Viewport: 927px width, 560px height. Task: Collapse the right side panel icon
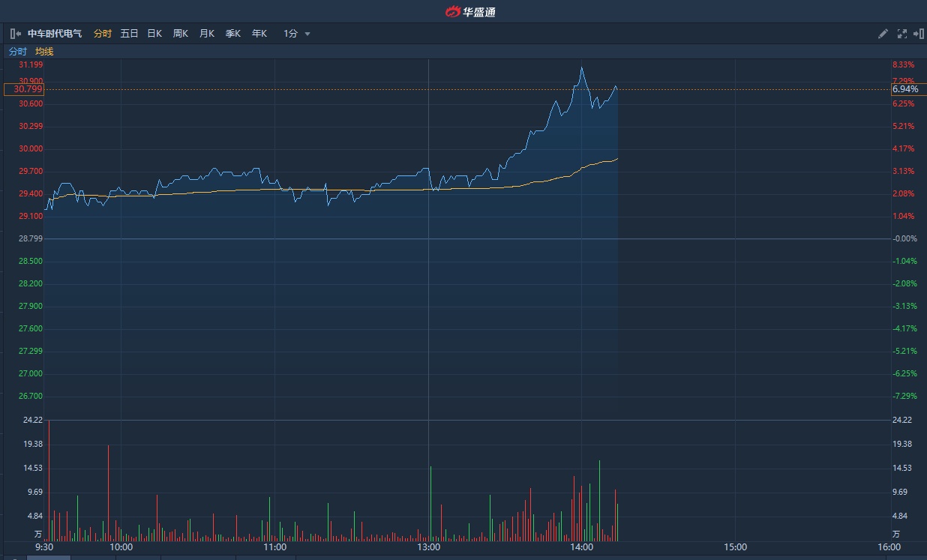(x=917, y=34)
